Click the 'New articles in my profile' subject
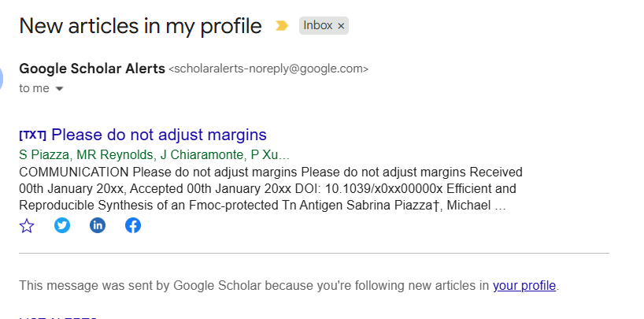Screen dimensions: 644x319 pyautogui.click(x=140, y=26)
